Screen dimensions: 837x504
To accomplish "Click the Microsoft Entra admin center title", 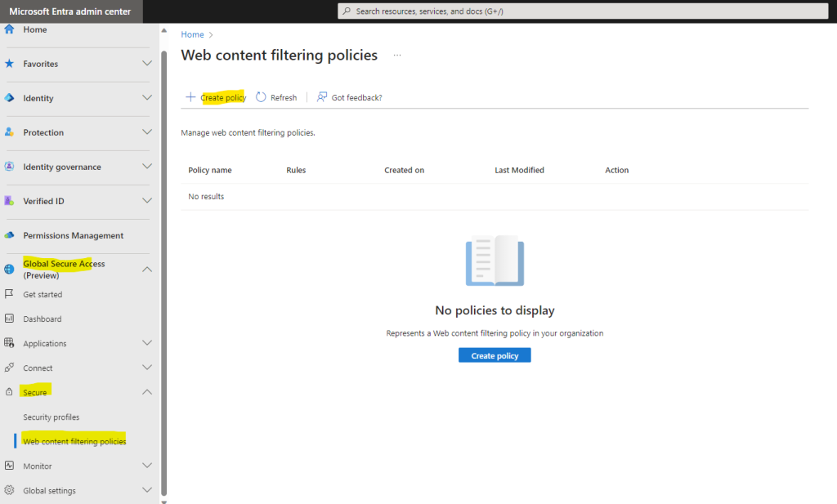I will coord(70,11).
